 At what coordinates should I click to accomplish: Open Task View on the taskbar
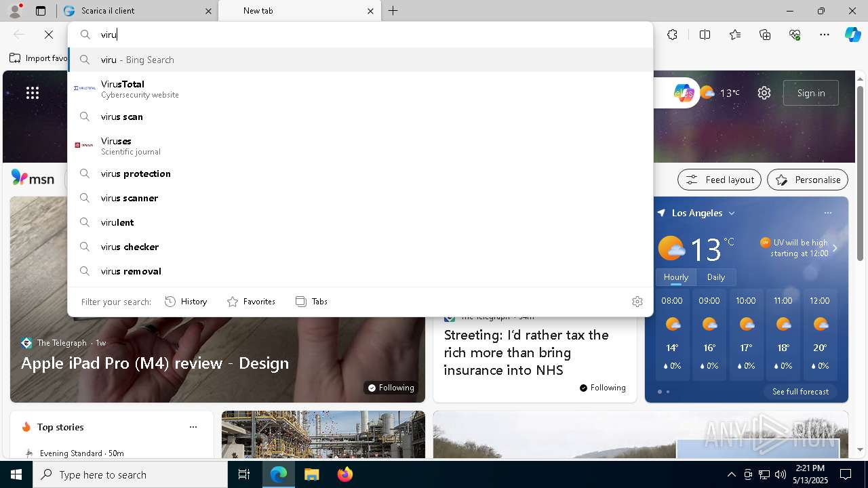[x=244, y=474]
